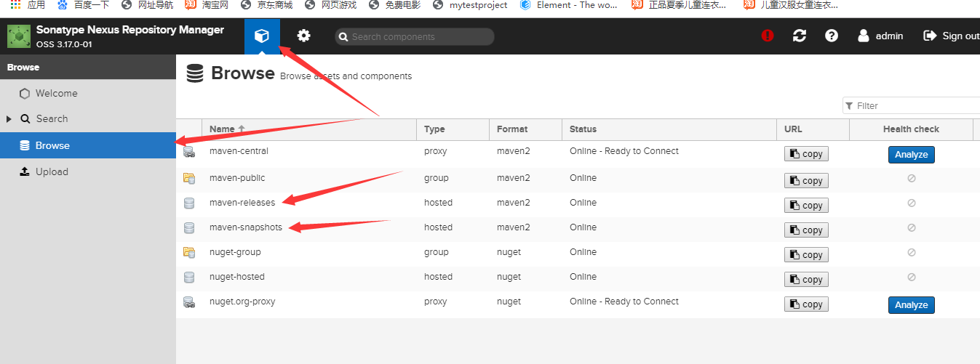Sort by the Health check column header
The height and width of the screenshot is (364, 980).
911,129
